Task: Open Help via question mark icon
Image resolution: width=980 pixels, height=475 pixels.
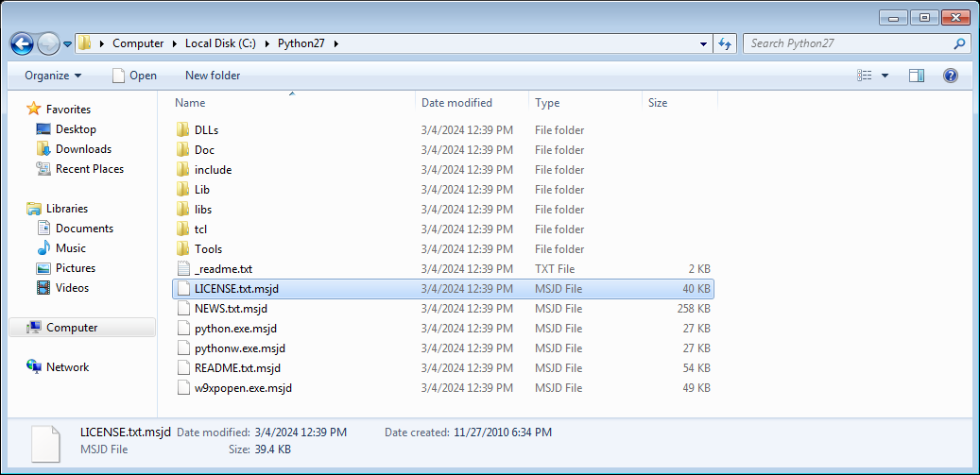Action: (950, 76)
